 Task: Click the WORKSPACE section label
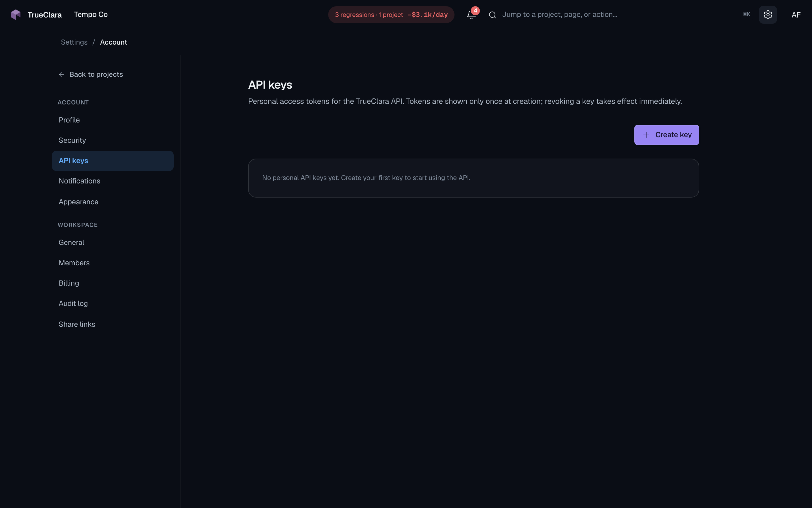tap(78, 225)
